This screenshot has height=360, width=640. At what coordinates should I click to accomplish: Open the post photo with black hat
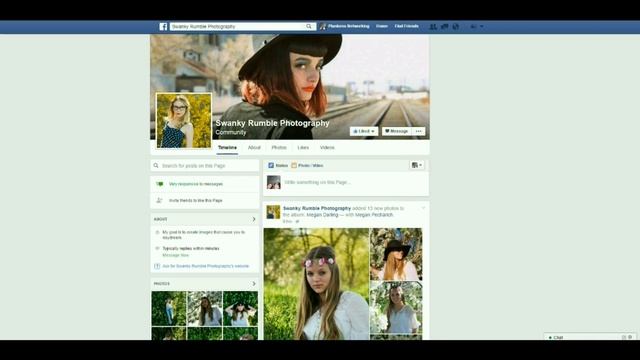(396, 254)
